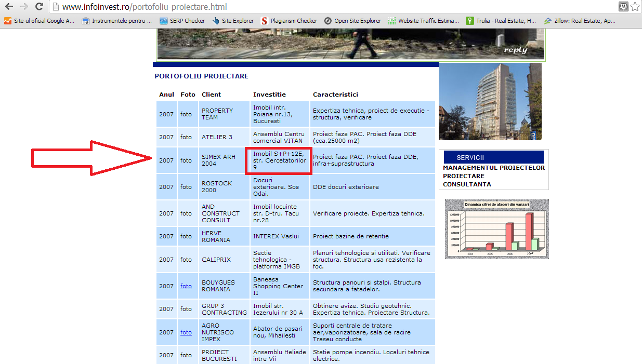Bookmark this page with the star icon
The width and height of the screenshot is (642, 364).
635,7
